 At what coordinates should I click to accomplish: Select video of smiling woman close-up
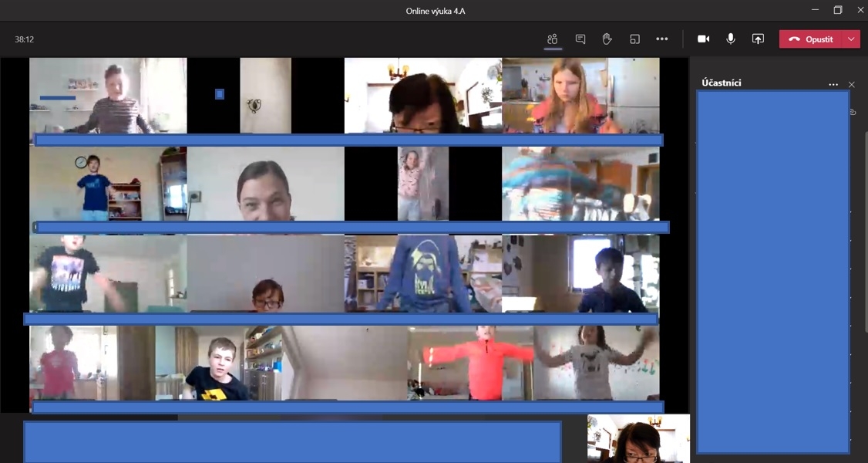pyautogui.click(x=266, y=184)
